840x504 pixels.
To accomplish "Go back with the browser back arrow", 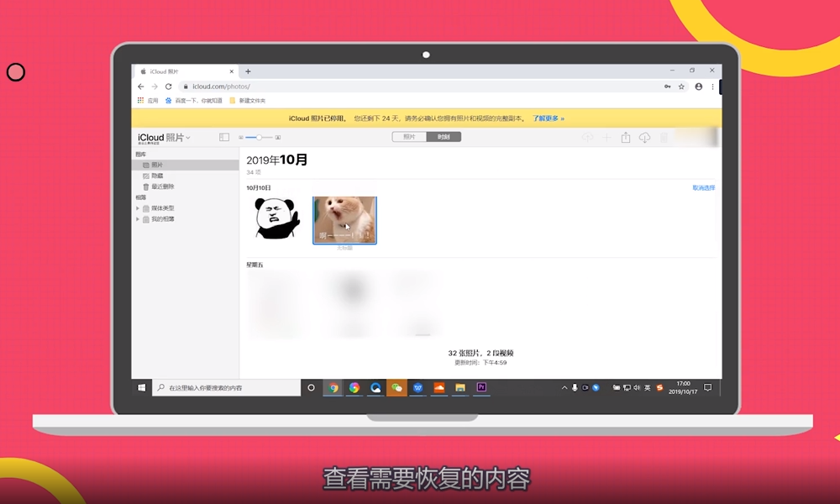I will (141, 87).
